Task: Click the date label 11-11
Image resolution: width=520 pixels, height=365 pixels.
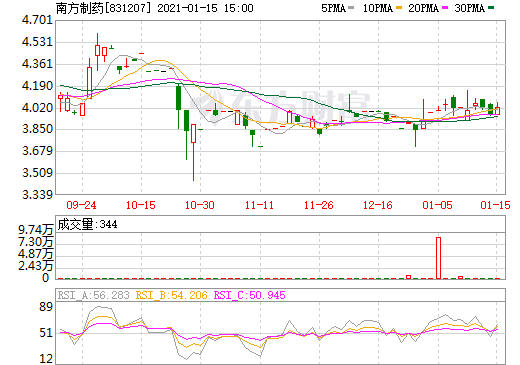Action: (x=259, y=205)
